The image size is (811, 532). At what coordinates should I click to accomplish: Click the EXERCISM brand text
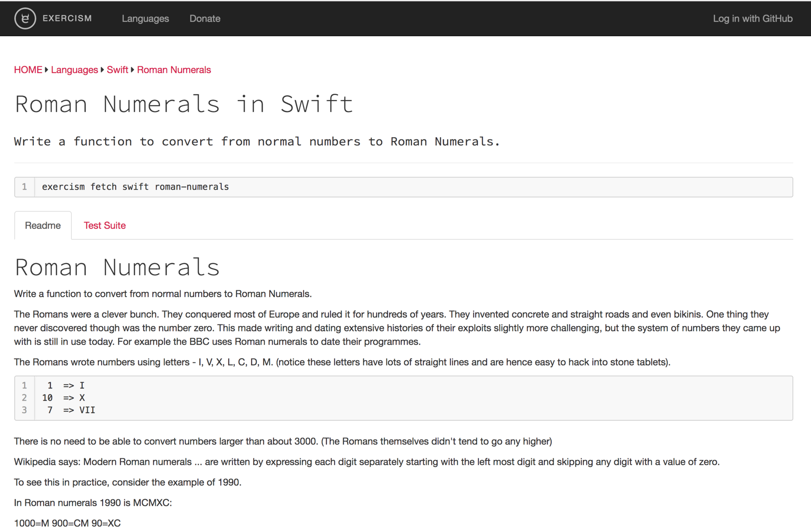click(67, 18)
